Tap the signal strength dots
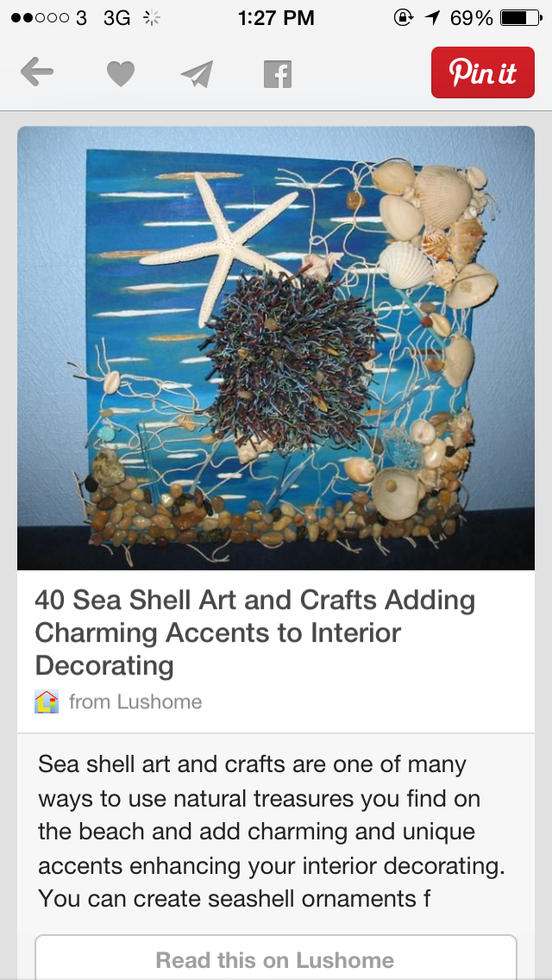The image size is (552, 980). (40, 18)
